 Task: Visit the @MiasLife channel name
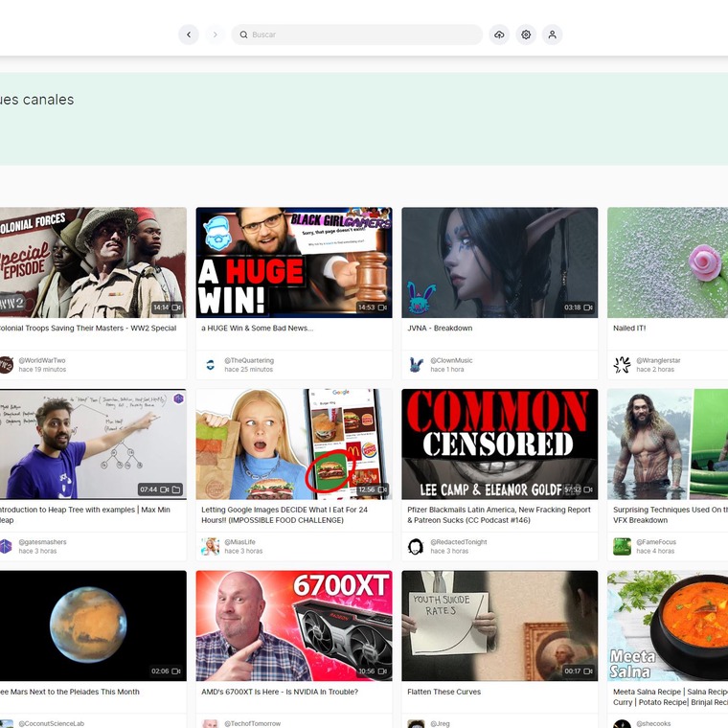[x=240, y=542]
